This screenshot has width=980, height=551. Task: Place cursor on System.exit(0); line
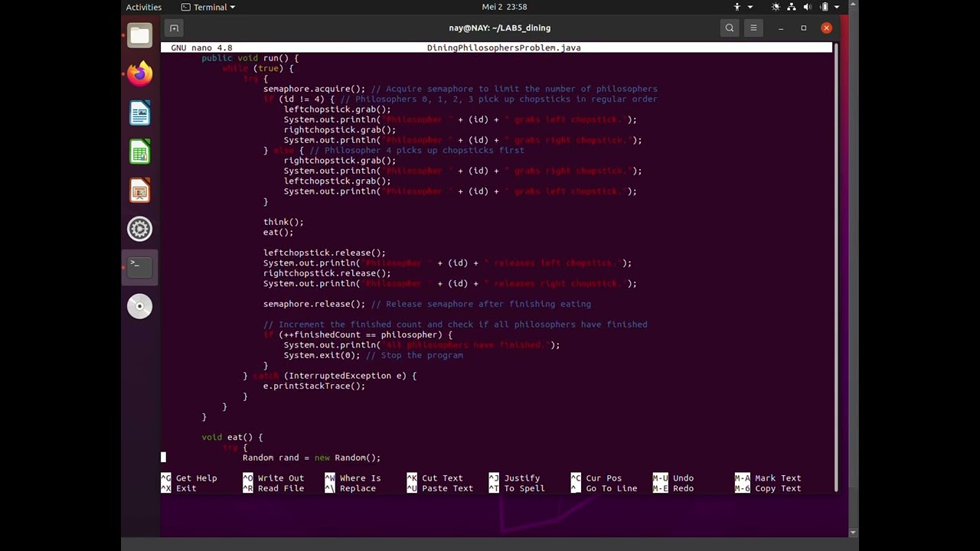(x=373, y=355)
